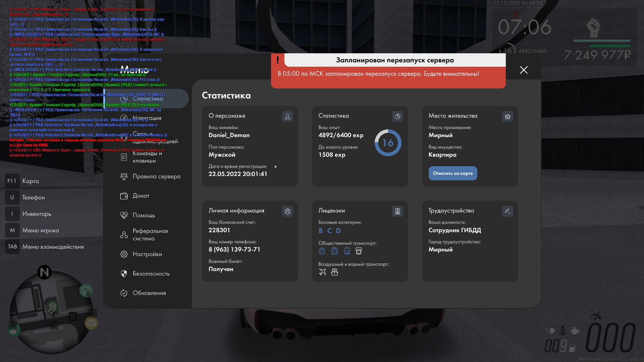The image size is (644, 362).
Task: Click the document icon in Лицензии card
Action: point(397,211)
